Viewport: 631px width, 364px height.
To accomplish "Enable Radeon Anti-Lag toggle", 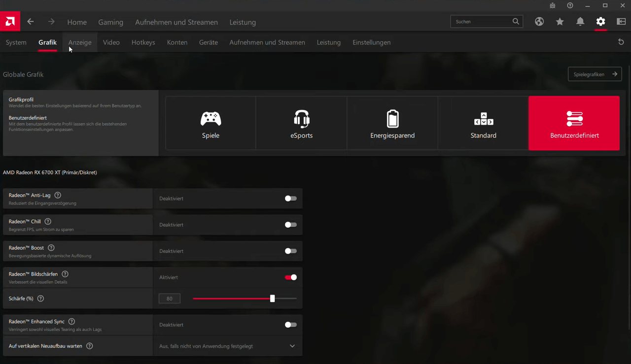I will (291, 199).
